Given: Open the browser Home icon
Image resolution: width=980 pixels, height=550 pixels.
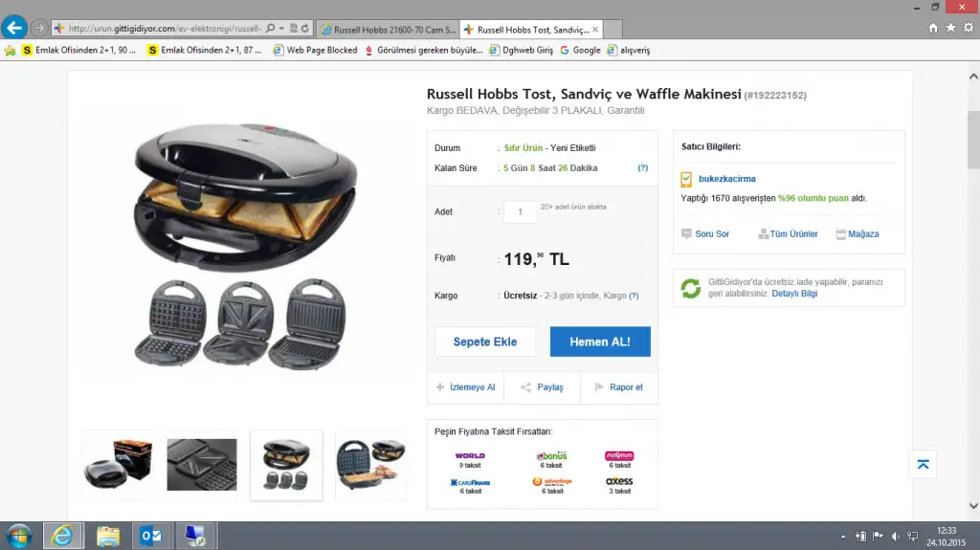Looking at the screenshot, I should [x=933, y=28].
